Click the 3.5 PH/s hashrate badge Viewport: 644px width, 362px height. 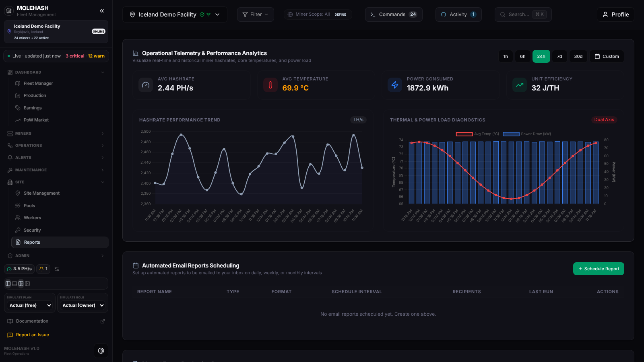(x=19, y=269)
